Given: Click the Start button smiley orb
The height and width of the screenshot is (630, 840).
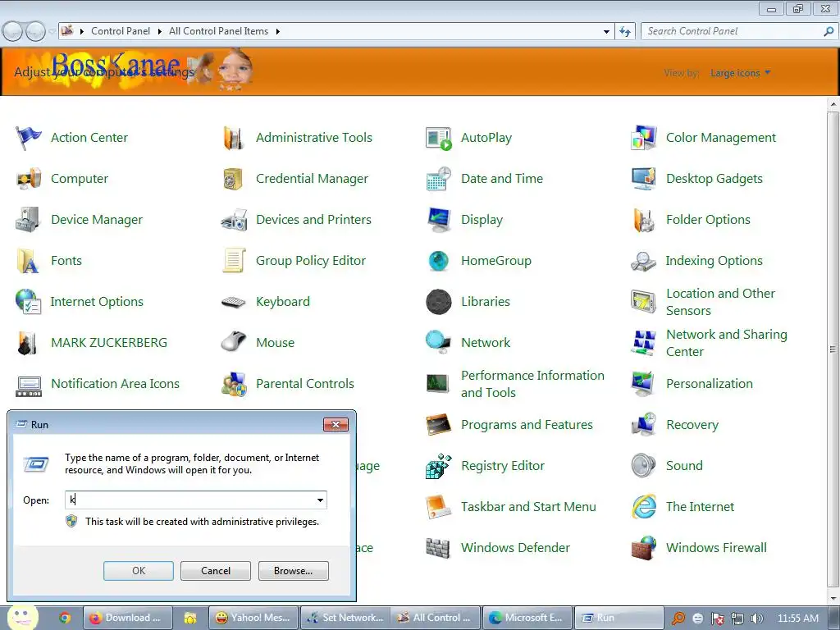Looking at the screenshot, I should pos(22,617).
